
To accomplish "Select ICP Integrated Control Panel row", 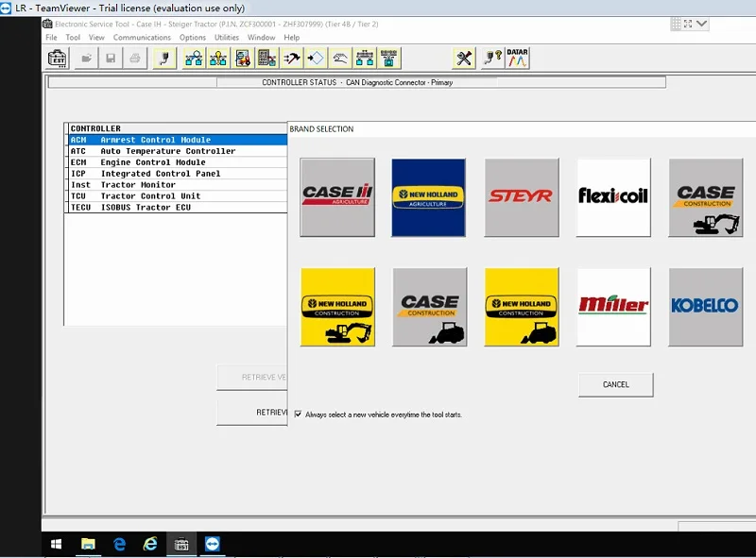I will point(178,174).
